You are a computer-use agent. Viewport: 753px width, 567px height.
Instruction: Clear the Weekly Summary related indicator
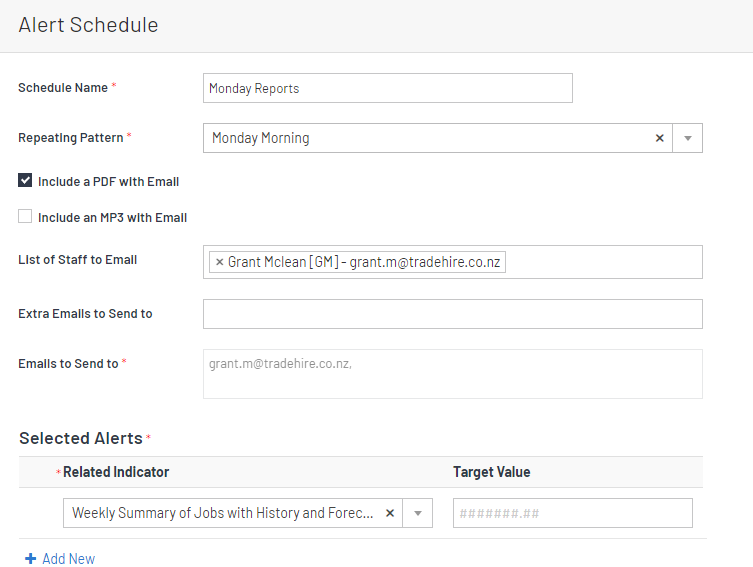pos(390,513)
